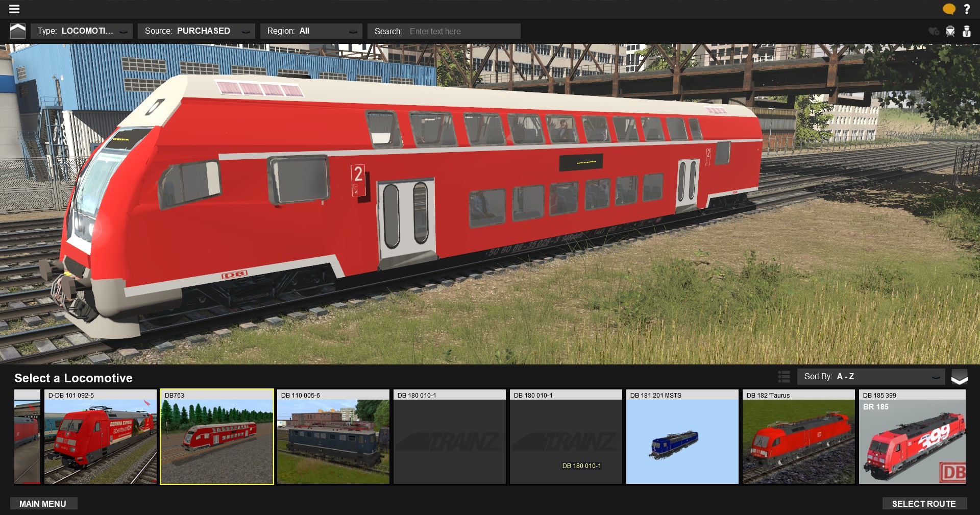Collapse the filter bar with up chevron
This screenshot has width=980, height=515.
18,31
